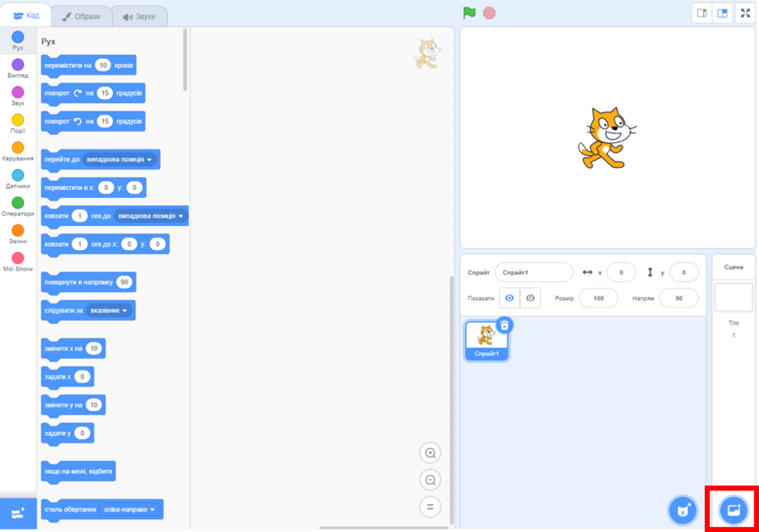This screenshot has width=759, height=532.
Task: Select the Рух block category
Action: (x=18, y=40)
